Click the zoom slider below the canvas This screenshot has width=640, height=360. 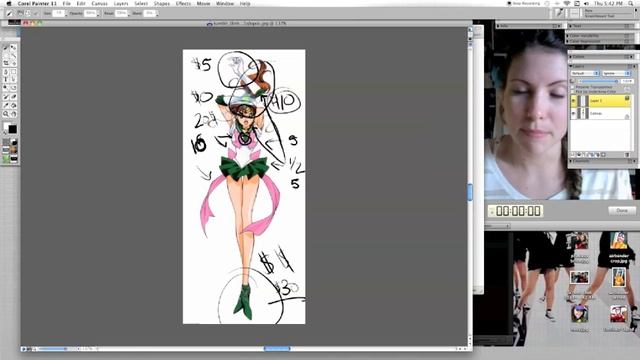pos(53,349)
